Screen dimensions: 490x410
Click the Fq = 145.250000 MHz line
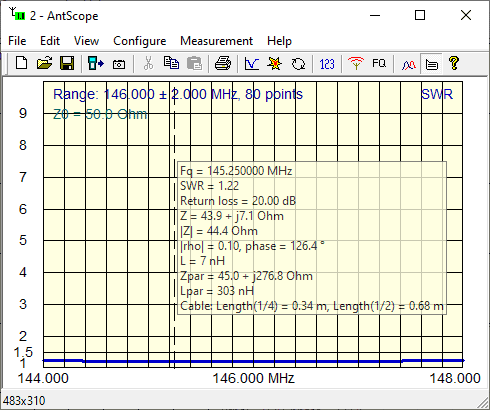tap(236, 171)
